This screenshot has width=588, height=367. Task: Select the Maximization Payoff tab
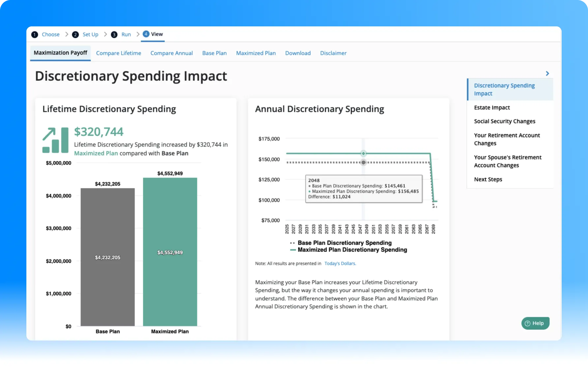tap(60, 53)
